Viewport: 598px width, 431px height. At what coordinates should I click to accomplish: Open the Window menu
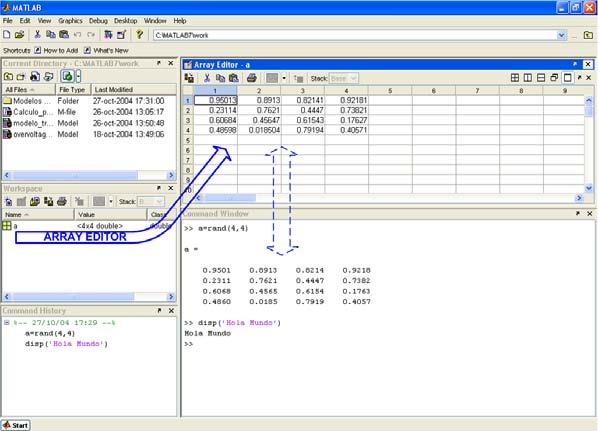(155, 21)
